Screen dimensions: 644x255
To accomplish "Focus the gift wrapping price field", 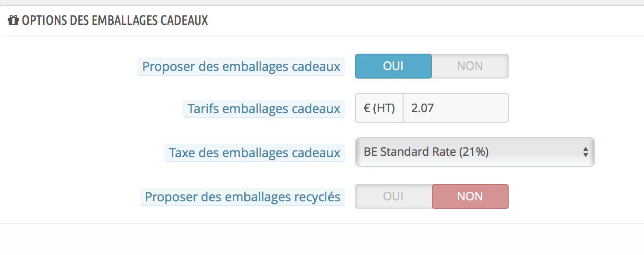I will (x=455, y=108).
